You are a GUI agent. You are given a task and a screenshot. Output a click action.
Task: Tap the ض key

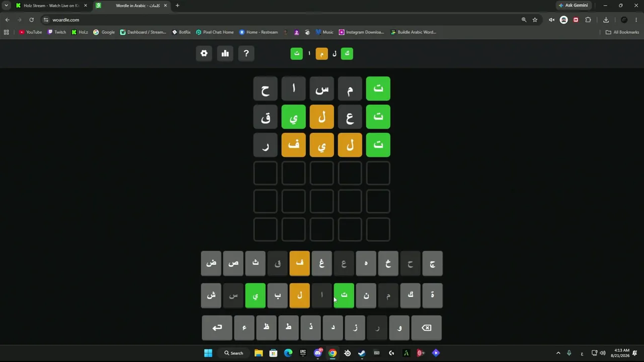click(x=211, y=263)
